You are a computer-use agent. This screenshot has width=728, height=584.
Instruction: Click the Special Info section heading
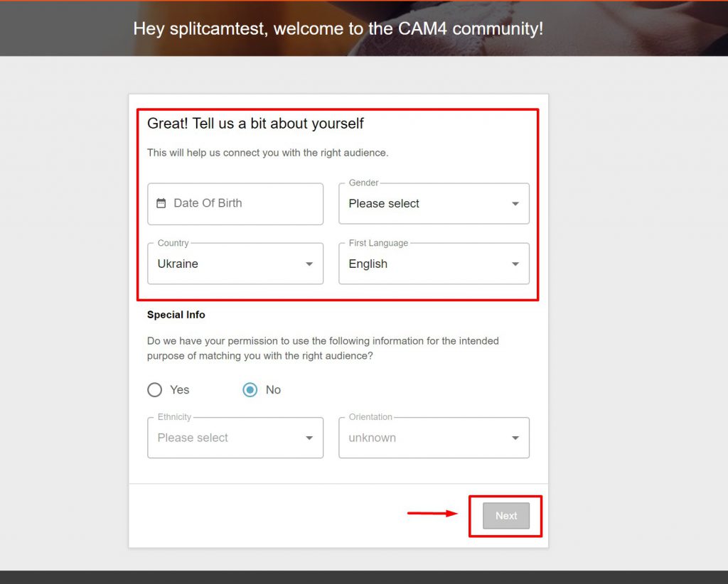pyautogui.click(x=176, y=315)
